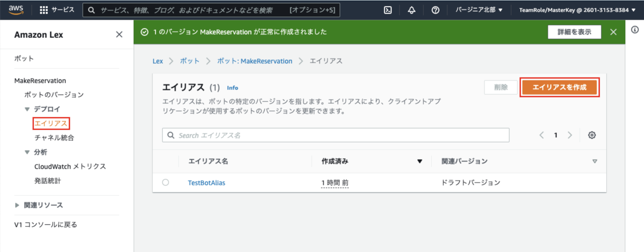This screenshot has height=252, width=644.
Task: Open CloudWatch メトリクス in the sidebar
Action: (70, 166)
